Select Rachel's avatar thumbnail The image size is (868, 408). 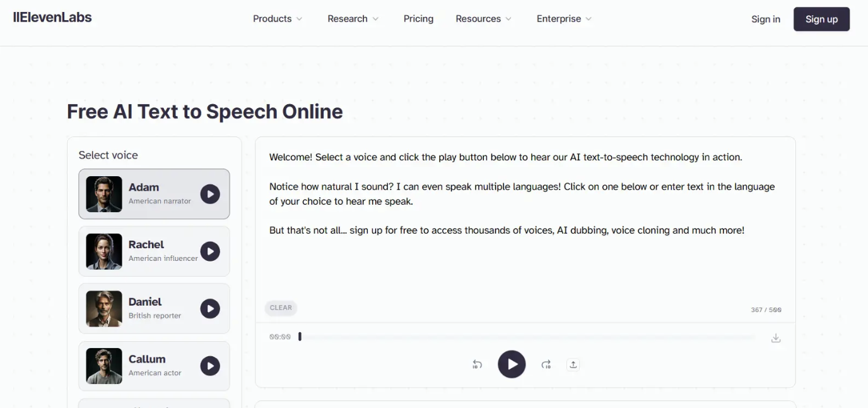[x=104, y=251]
